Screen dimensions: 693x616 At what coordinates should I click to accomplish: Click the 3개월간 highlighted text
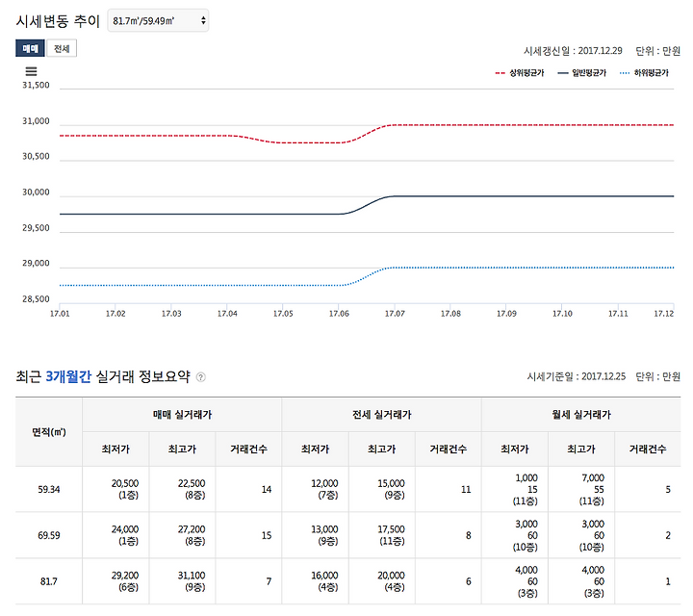click(68, 376)
